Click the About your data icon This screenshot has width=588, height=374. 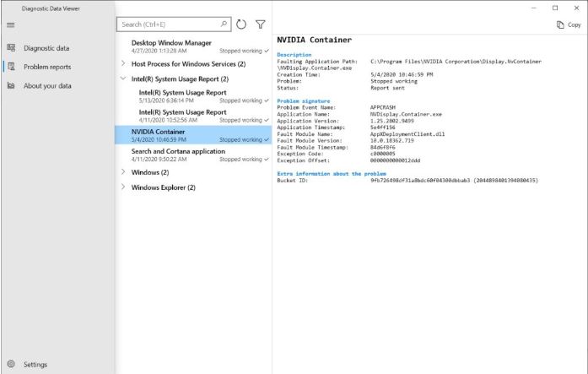[x=11, y=85]
